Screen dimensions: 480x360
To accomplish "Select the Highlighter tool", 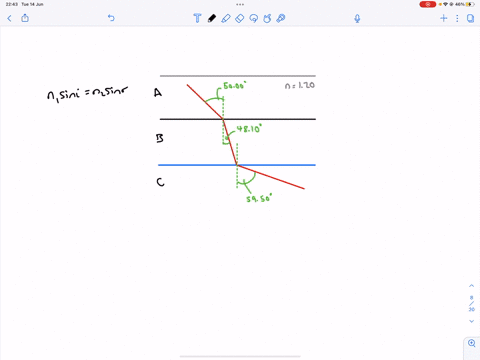I will click(x=226, y=18).
